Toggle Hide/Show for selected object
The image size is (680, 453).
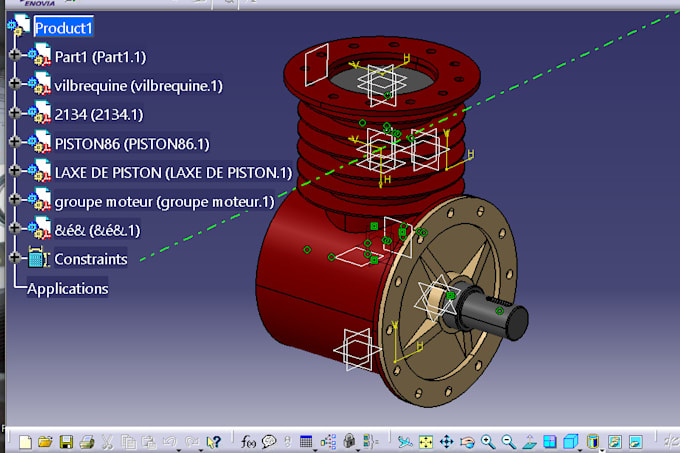[615, 442]
